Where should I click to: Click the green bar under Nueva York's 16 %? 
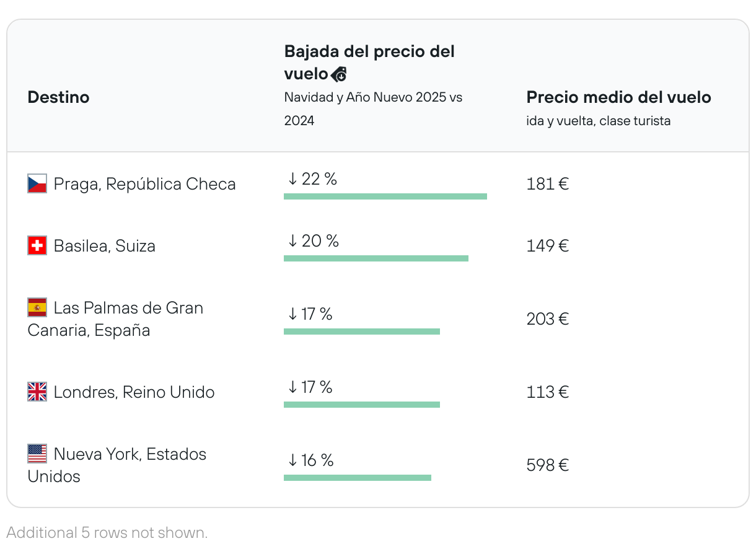click(x=357, y=478)
